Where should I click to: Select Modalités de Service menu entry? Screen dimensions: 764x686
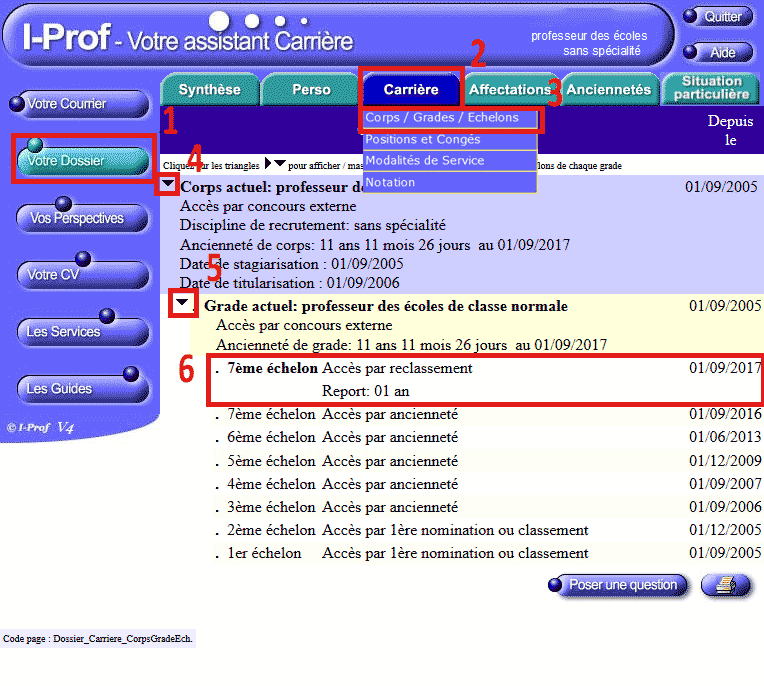coord(450,161)
